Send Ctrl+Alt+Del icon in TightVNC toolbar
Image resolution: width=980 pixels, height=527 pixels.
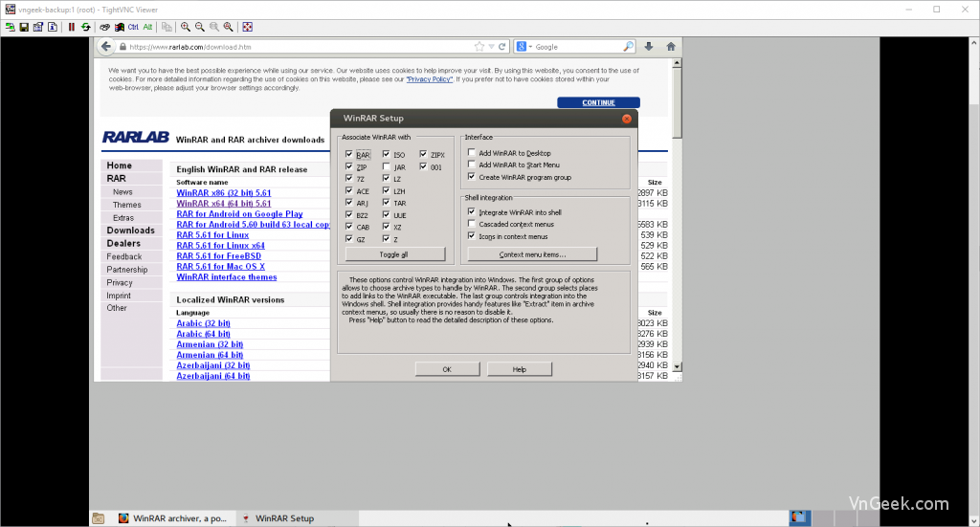tap(104, 27)
